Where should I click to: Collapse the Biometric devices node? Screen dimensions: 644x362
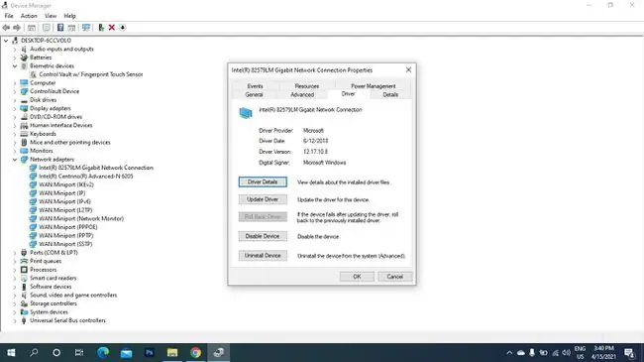15,65
